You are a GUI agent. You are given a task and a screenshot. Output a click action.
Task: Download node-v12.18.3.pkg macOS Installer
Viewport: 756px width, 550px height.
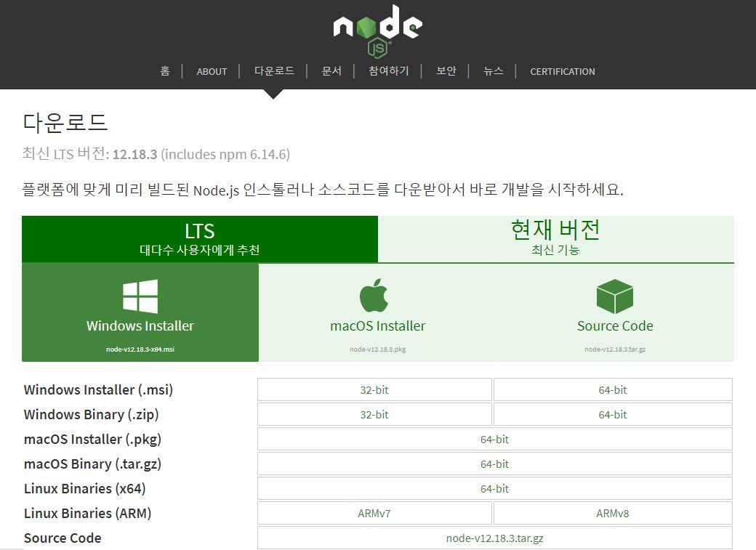[x=377, y=312]
